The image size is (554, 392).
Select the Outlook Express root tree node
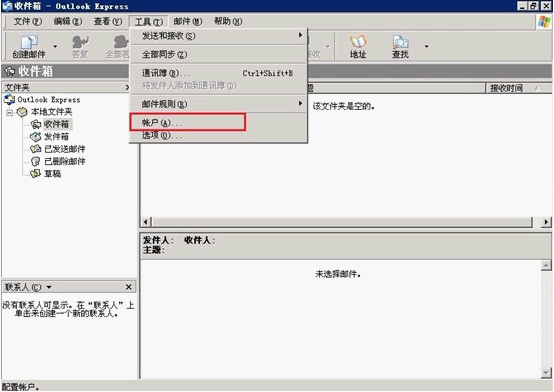pyautogui.click(x=49, y=100)
